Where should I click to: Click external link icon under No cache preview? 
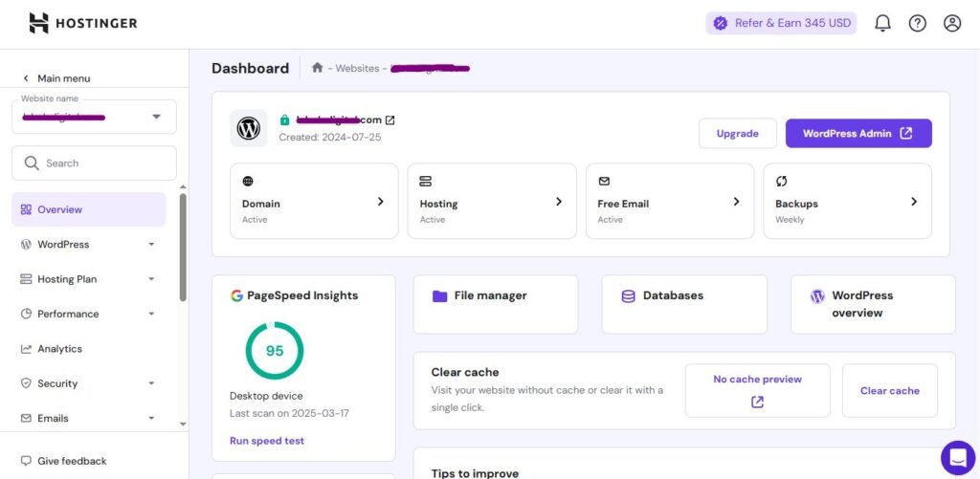point(758,403)
